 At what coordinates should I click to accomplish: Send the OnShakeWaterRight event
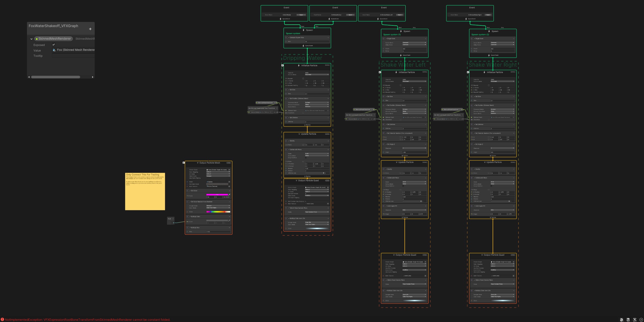488,15
